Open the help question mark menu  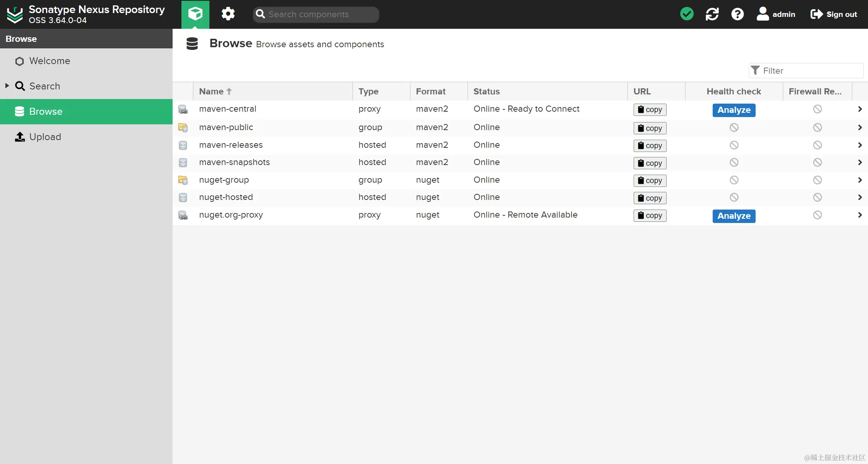click(x=737, y=14)
